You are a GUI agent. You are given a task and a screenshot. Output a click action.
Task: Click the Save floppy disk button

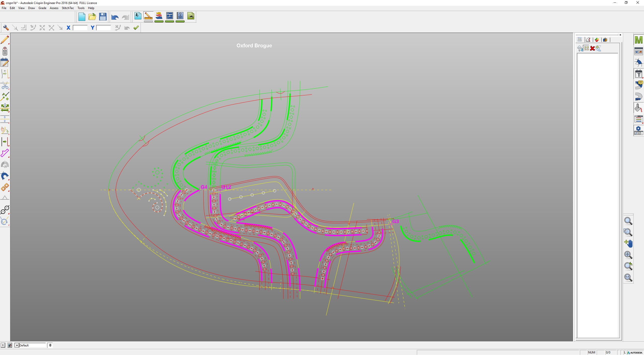point(103,17)
